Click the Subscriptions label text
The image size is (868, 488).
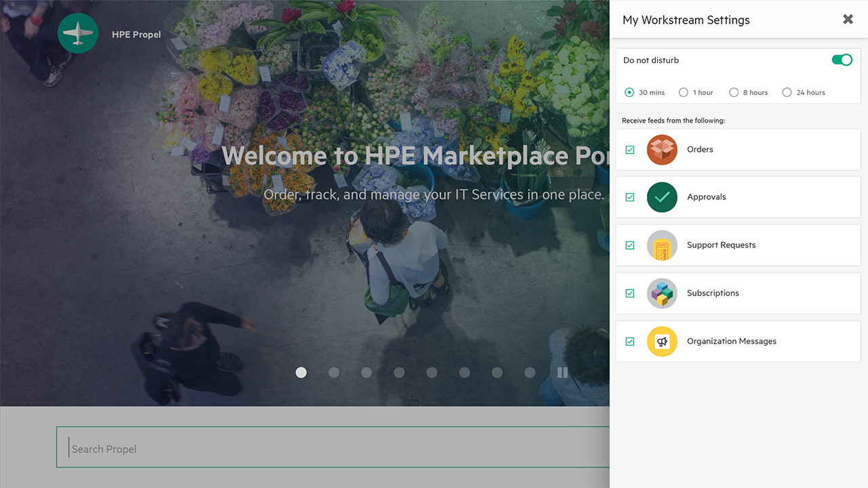pos(713,293)
